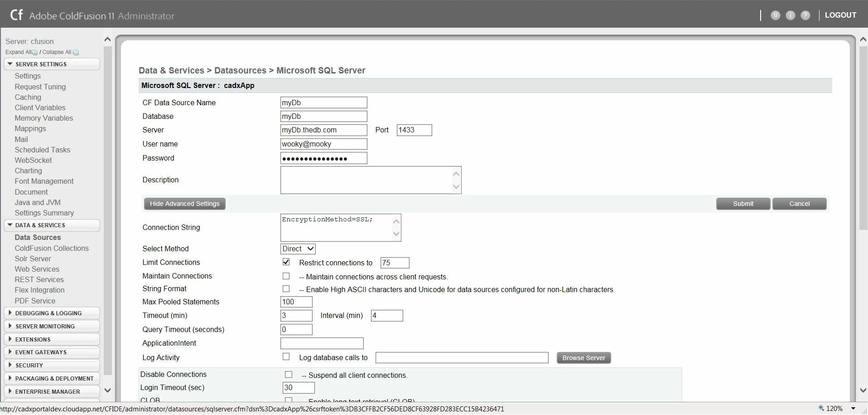This screenshot has width=868, height=415.
Task: Click the Query Timeout (seconds) field
Action: point(297,329)
